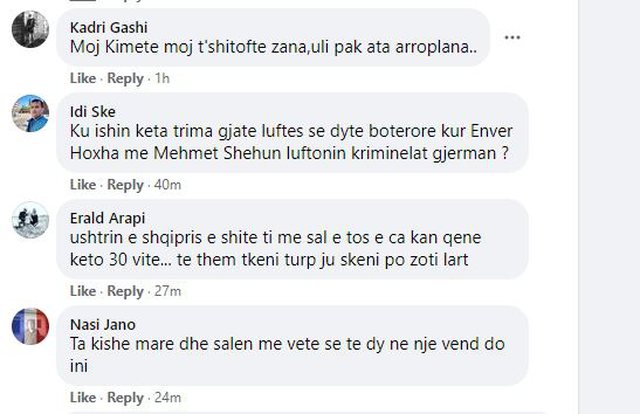Open Erald Arapi's profile picture
640x414 pixels.
(x=30, y=219)
